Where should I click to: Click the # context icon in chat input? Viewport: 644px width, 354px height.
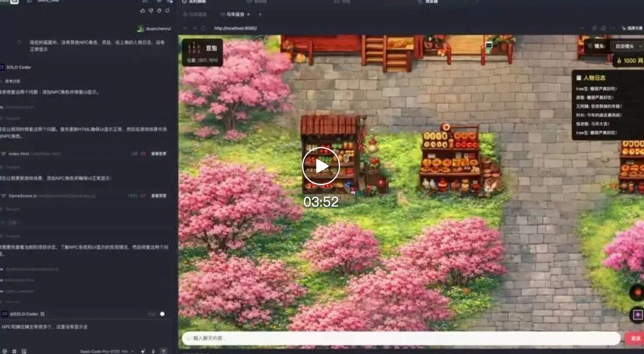(14, 351)
